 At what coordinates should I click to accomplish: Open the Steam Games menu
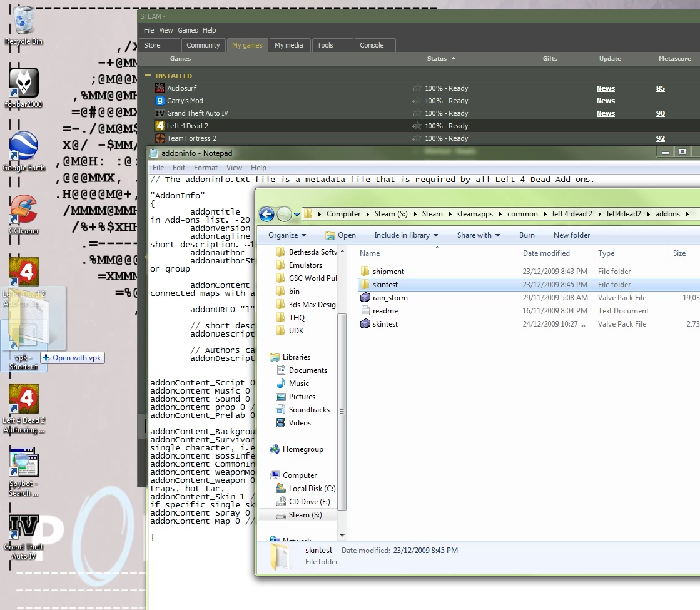[188, 30]
